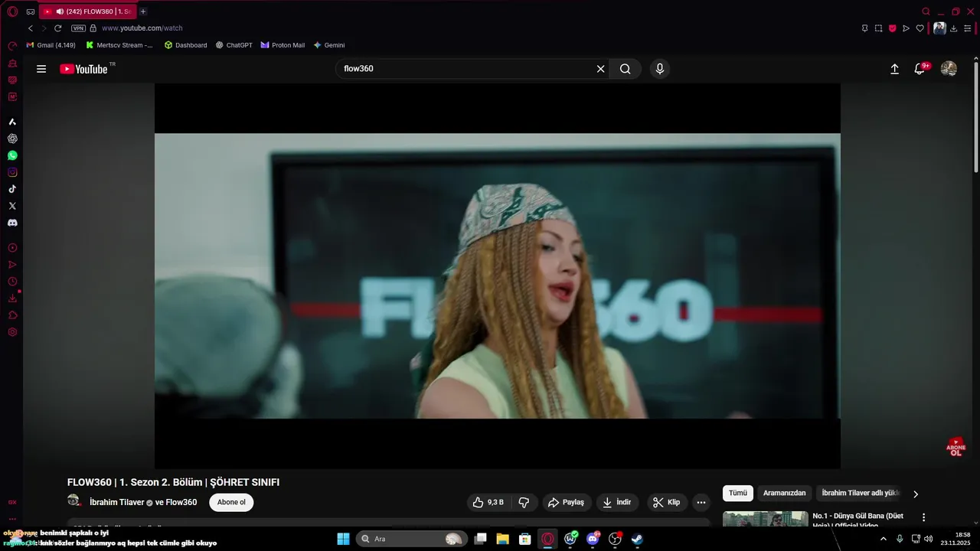980x551 pixels.
Task: Open sidebar settings gear icon
Action: tap(12, 332)
